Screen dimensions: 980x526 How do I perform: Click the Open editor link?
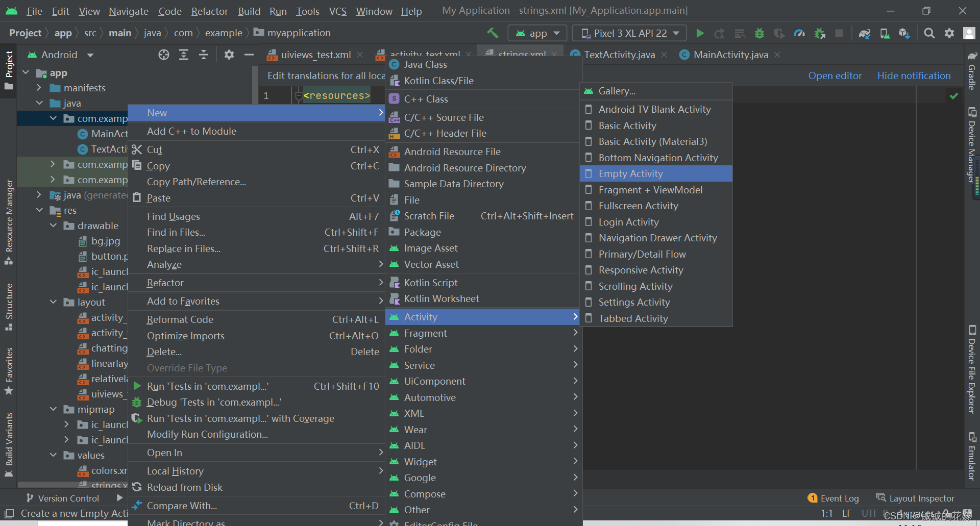coord(835,75)
